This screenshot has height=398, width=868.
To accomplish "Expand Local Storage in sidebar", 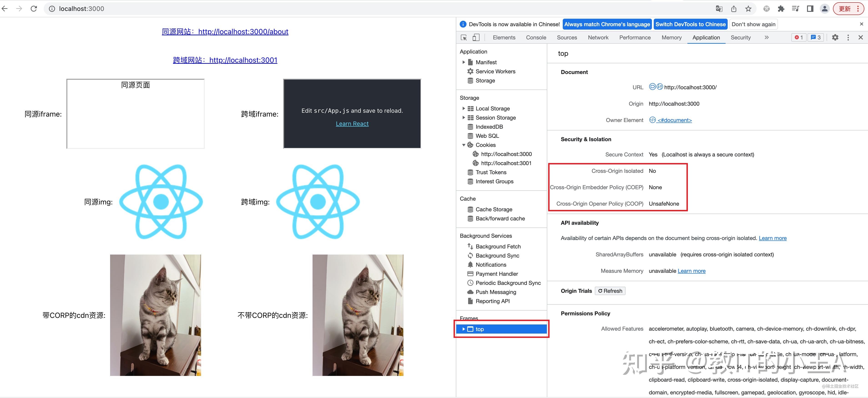I will pyautogui.click(x=464, y=108).
